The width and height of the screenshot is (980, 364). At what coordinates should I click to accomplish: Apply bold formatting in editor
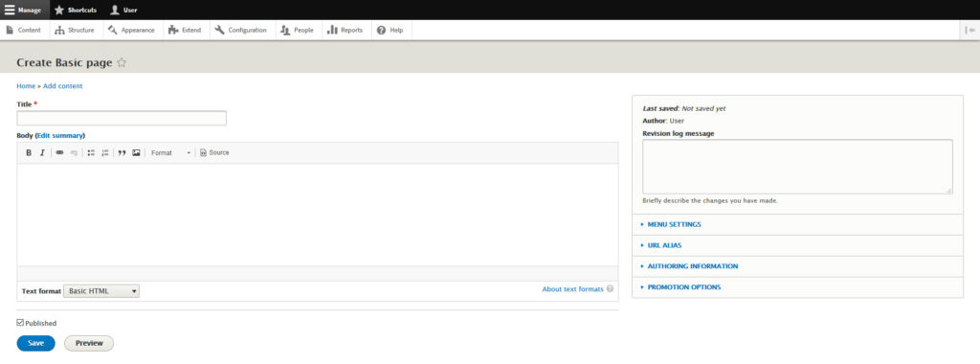29,152
